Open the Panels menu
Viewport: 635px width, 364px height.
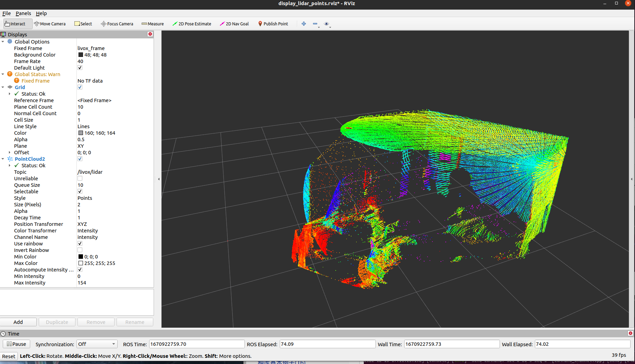point(23,13)
